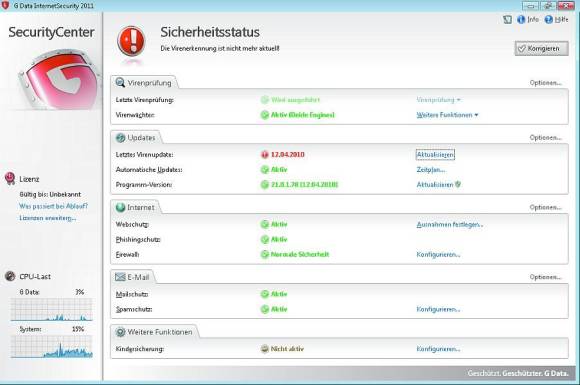Open Ausnahmen festlegen link

[450, 224]
